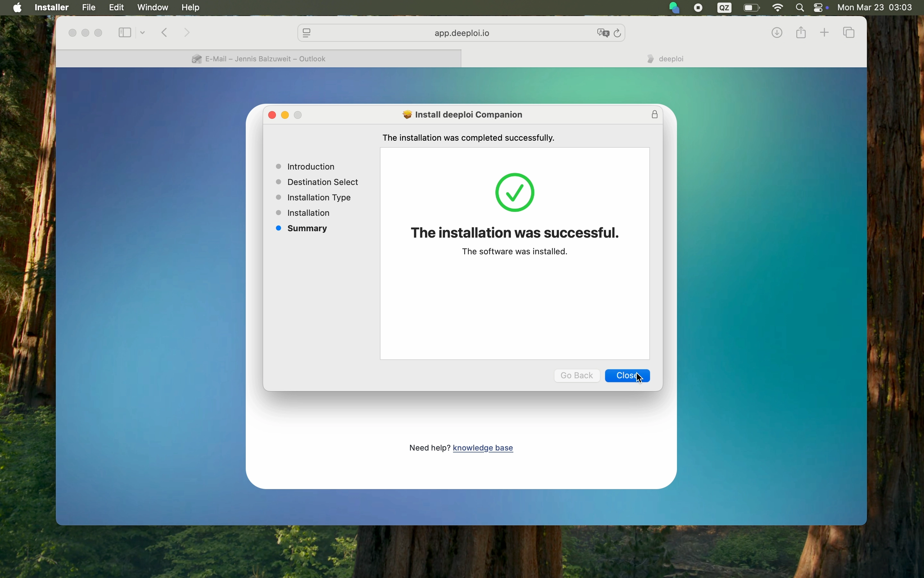Open the QZ input source menu
The width and height of the screenshot is (924, 578).
pos(725,8)
